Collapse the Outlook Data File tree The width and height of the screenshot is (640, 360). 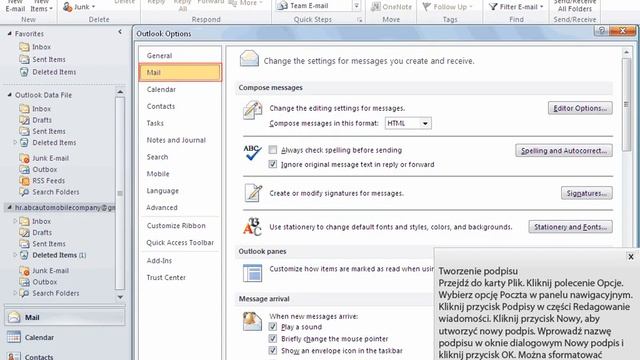click(9, 95)
